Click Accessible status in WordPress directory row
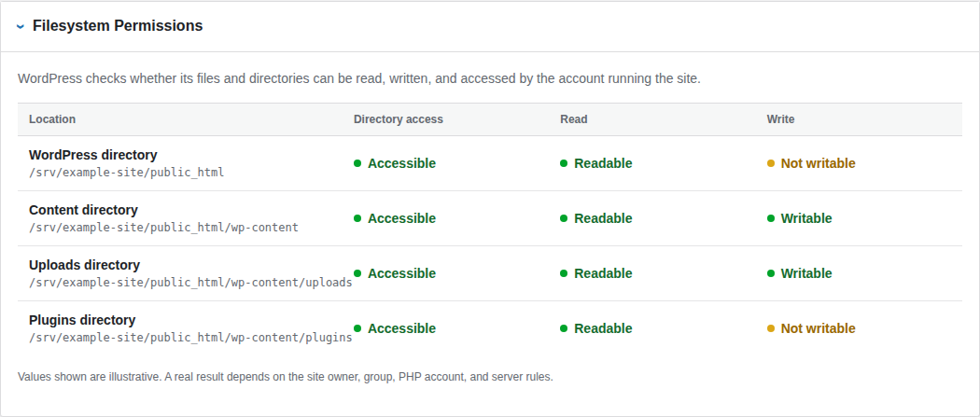 (x=401, y=163)
